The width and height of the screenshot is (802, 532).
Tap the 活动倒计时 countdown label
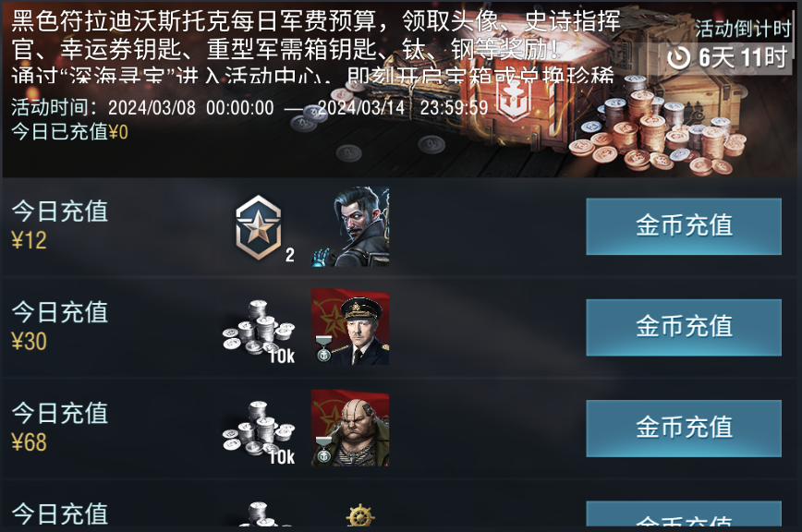[x=743, y=29]
